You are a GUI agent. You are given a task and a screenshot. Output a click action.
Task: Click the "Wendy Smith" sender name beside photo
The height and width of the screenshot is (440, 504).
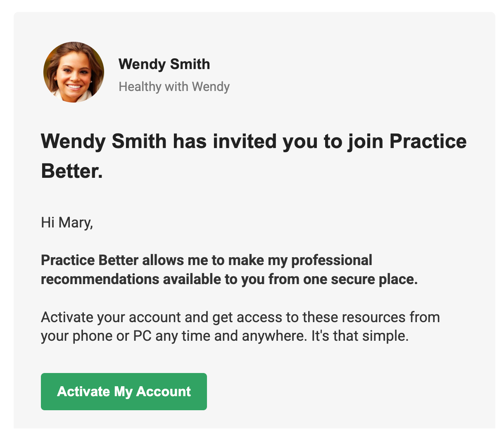164,64
